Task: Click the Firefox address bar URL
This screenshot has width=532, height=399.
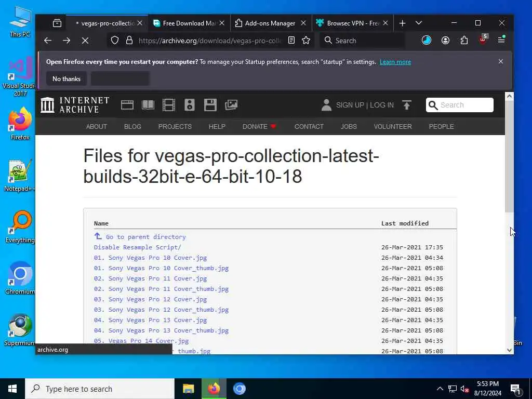Action: click(x=210, y=41)
